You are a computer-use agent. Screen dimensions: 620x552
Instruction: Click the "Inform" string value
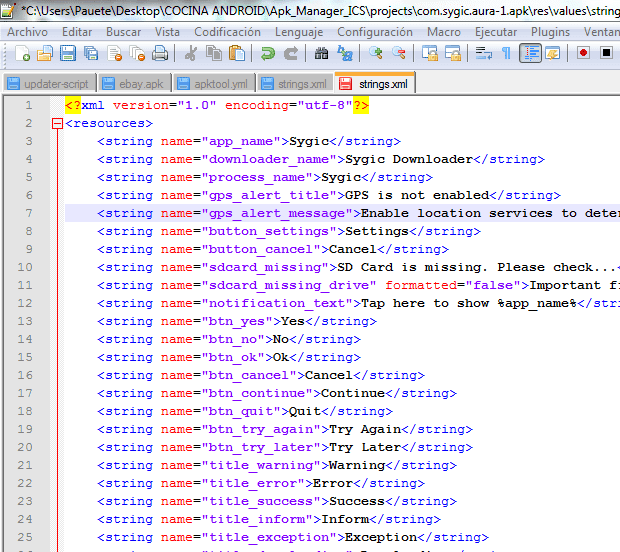tap(345, 519)
